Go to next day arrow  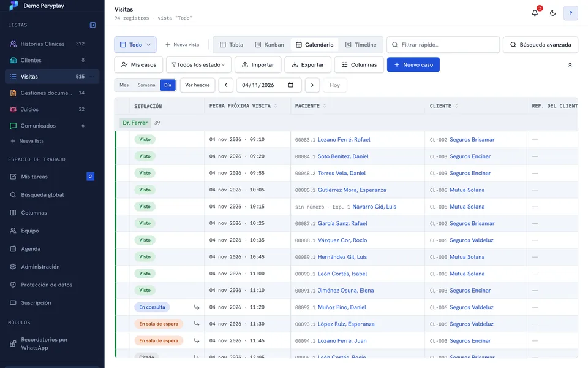click(x=312, y=85)
